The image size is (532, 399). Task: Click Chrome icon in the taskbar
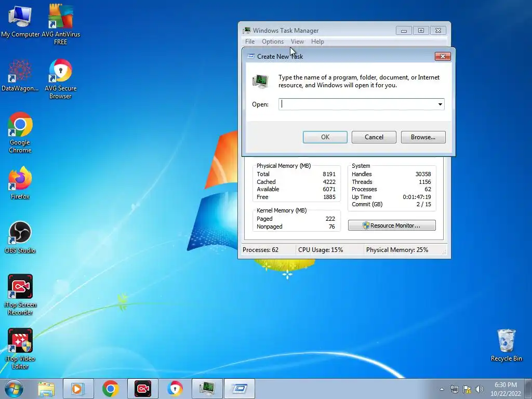pyautogui.click(x=110, y=389)
